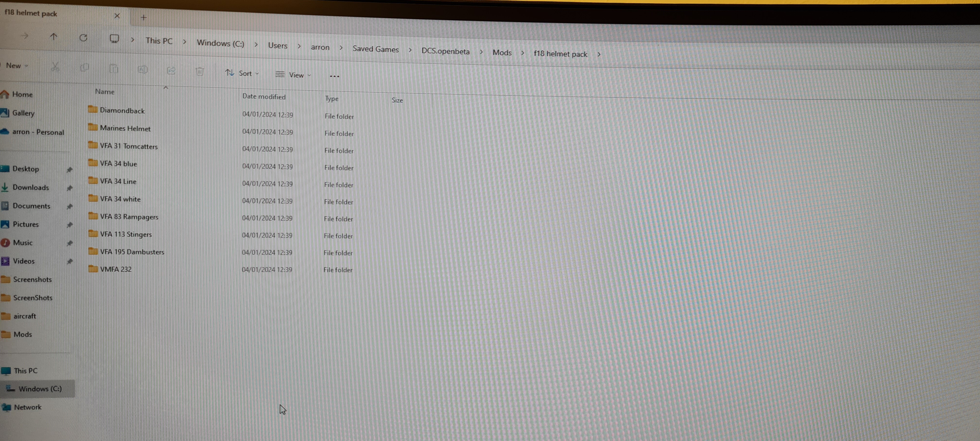The width and height of the screenshot is (980, 441).
Task: Open the Sort dropdown
Action: [x=242, y=73]
